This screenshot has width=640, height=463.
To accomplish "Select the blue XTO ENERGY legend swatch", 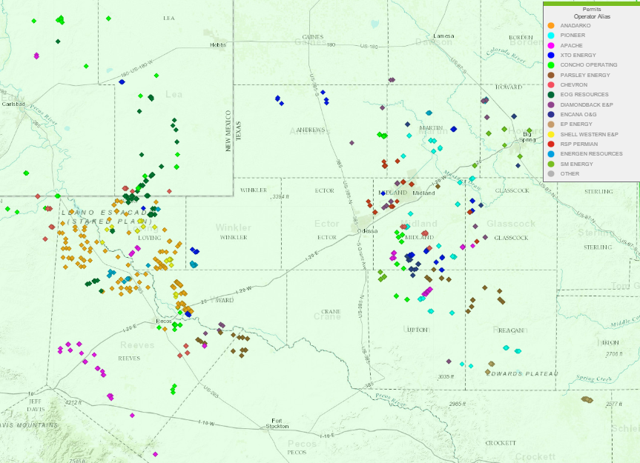I will [551, 55].
